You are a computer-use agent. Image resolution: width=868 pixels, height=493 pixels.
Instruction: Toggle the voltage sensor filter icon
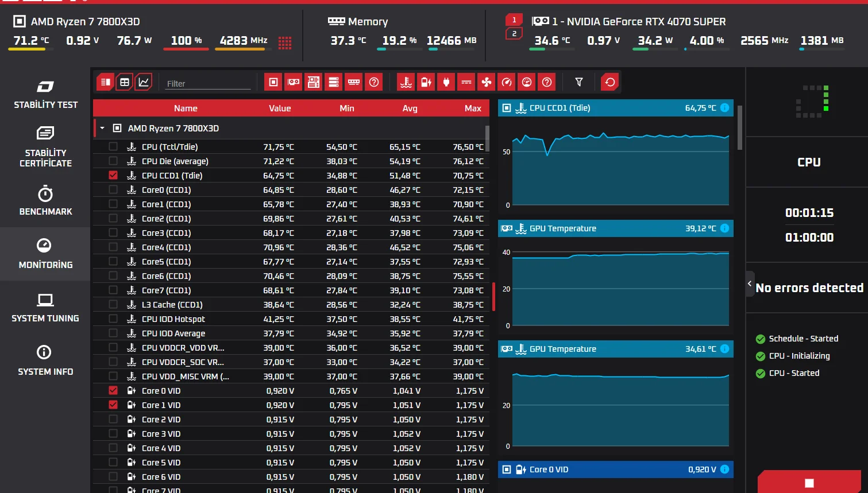pyautogui.click(x=426, y=82)
